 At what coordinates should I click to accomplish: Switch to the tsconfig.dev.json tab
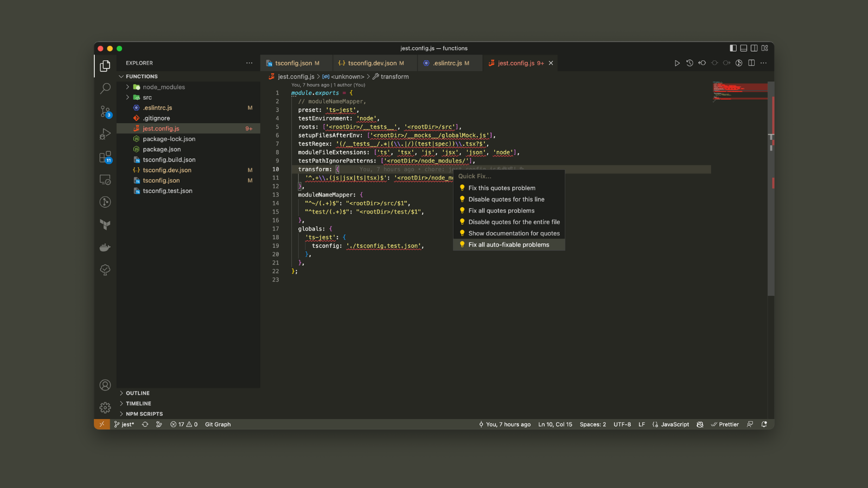pyautogui.click(x=372, y=63)
